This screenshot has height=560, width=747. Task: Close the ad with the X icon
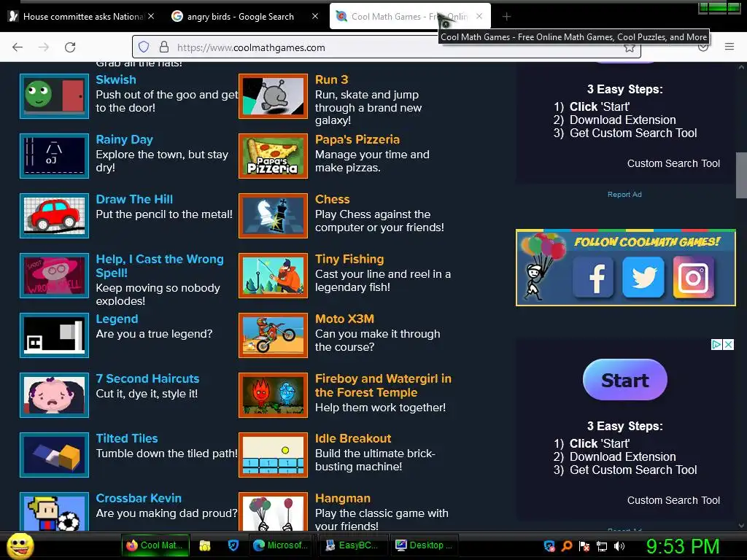(729, 344)
